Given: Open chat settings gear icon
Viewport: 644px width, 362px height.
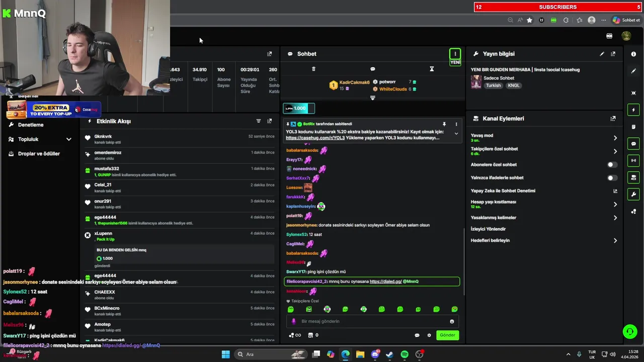Looking at the screenshot, I should click(x=429, y=335).
